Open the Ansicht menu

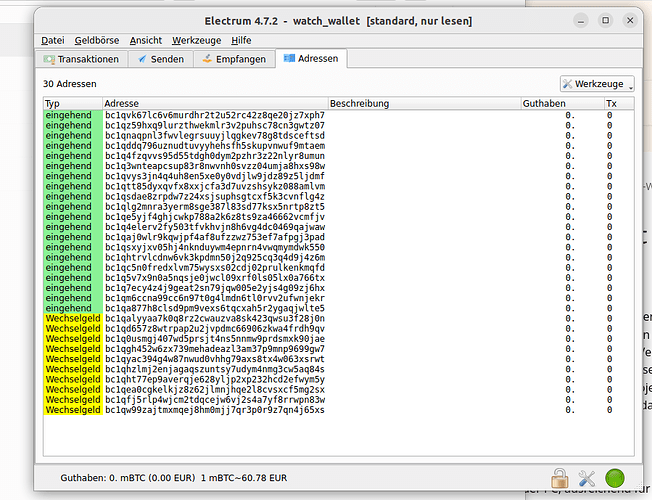(146, 40)
